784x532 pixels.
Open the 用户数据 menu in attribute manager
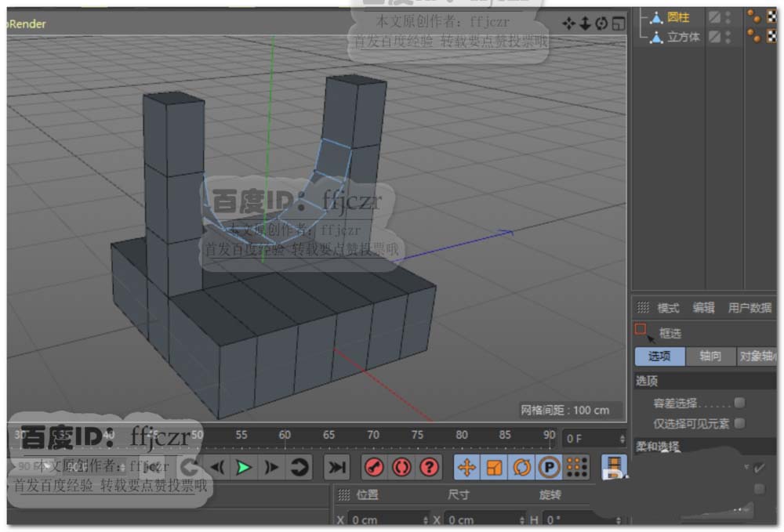point(750,308)
